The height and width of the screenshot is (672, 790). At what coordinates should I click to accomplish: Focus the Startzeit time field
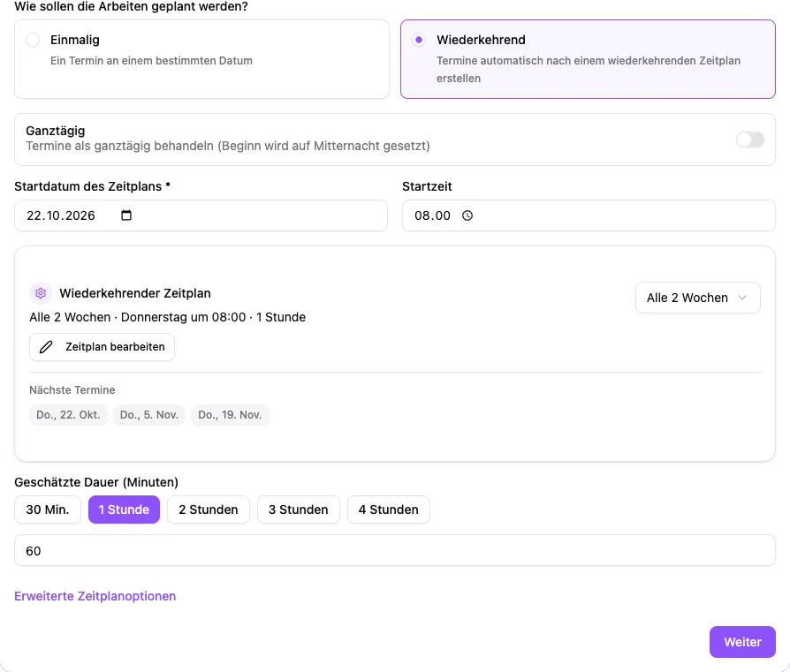(589, 215)
